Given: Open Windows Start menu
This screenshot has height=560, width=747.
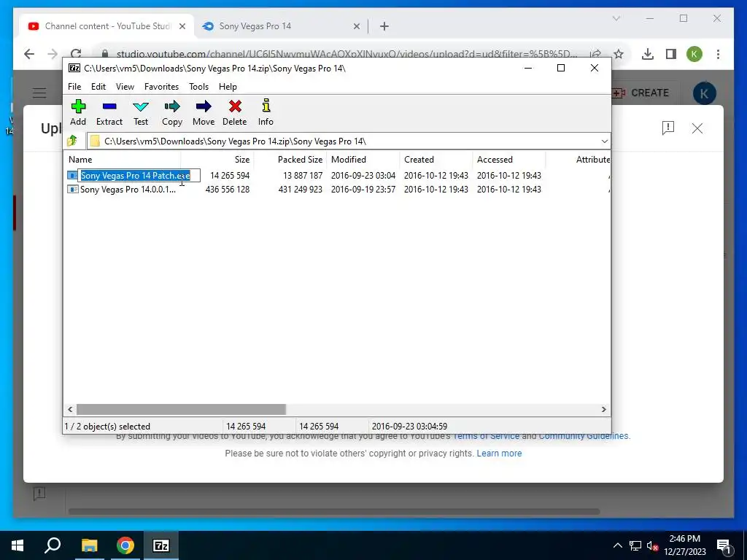Looking at the screenshot, I should 18,545.
